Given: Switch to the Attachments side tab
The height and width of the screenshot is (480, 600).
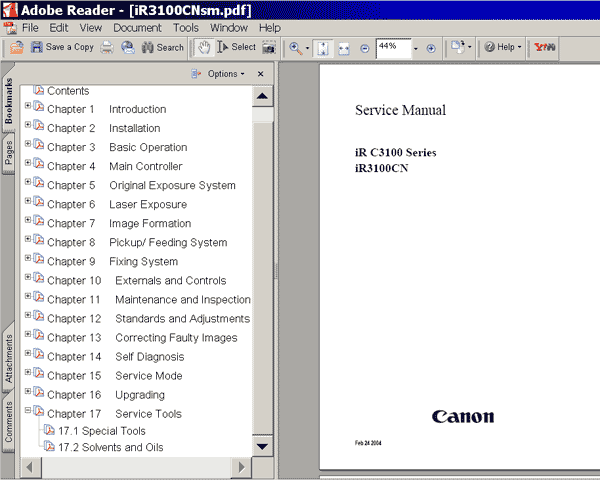Looking at the screenshot, I should [x=8, y=358].
